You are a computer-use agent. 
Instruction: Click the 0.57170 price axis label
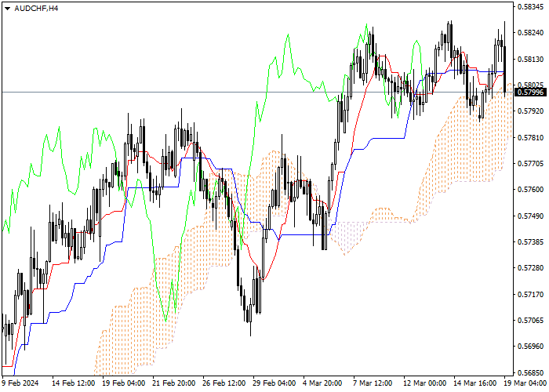[531, 294]
